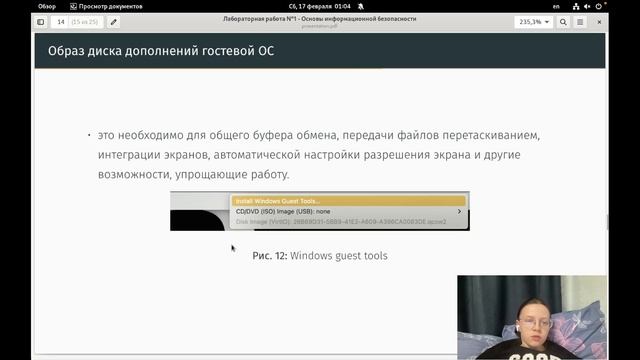Open the annotation pencil tool
The height and width of the screenshot is (360, 640).
click(x=113, y=22)
